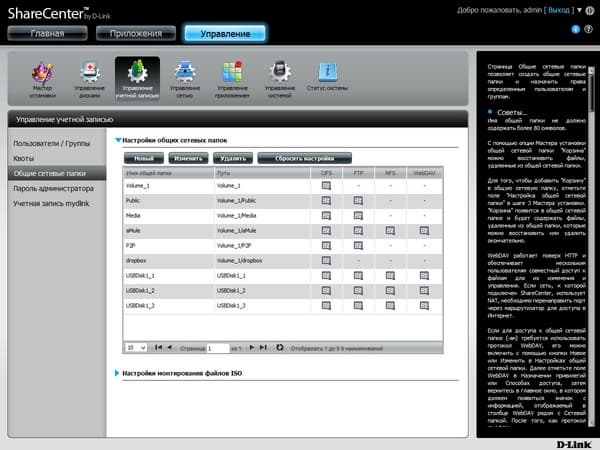View FTP details icon for P2P
The height and width of the screenshot is (450, 600).
pos(358,246)
